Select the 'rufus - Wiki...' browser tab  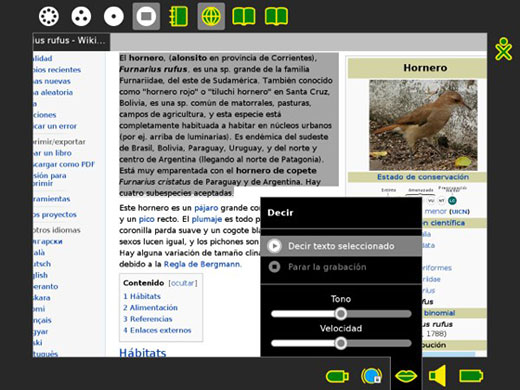(x=71, y=41)
